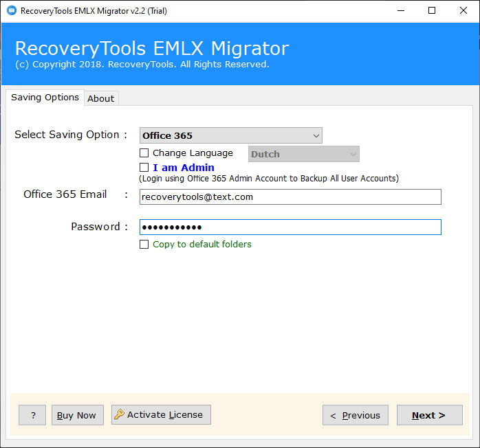Click into the Office 365 Email field
The width and height of the screenshot is (480, 448).
point(290,197)
